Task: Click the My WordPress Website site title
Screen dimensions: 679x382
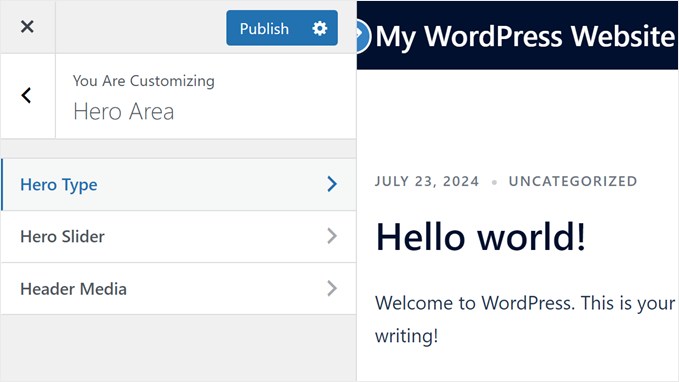Action: (525, 36)
